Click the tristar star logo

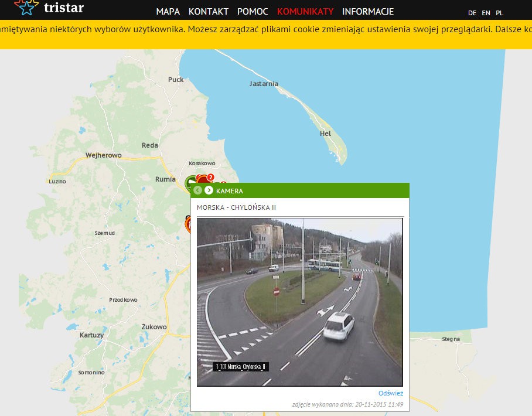26,8
